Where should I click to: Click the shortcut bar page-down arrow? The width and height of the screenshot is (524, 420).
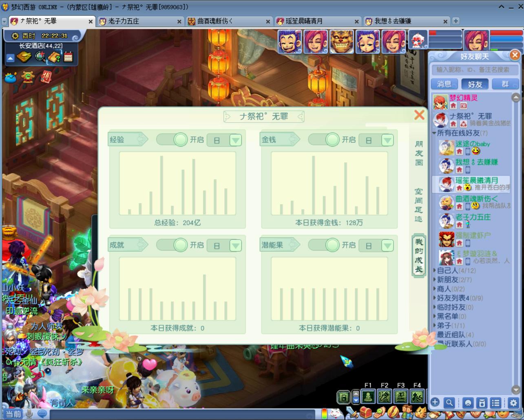(x=356, y=400)
